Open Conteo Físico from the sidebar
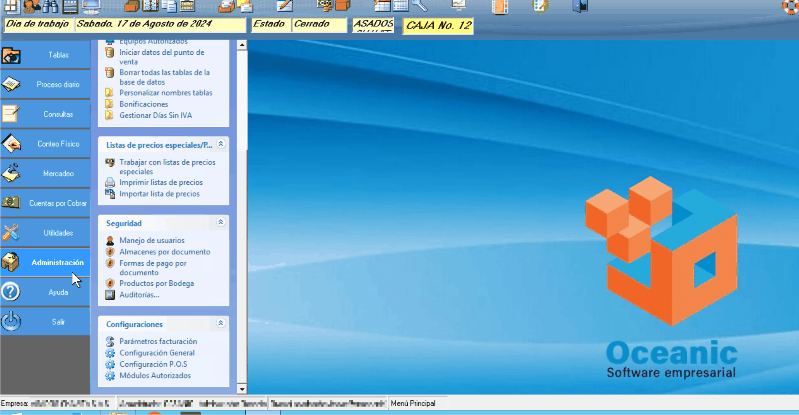This screenshot has width=799, height=415. pos(12,144)
